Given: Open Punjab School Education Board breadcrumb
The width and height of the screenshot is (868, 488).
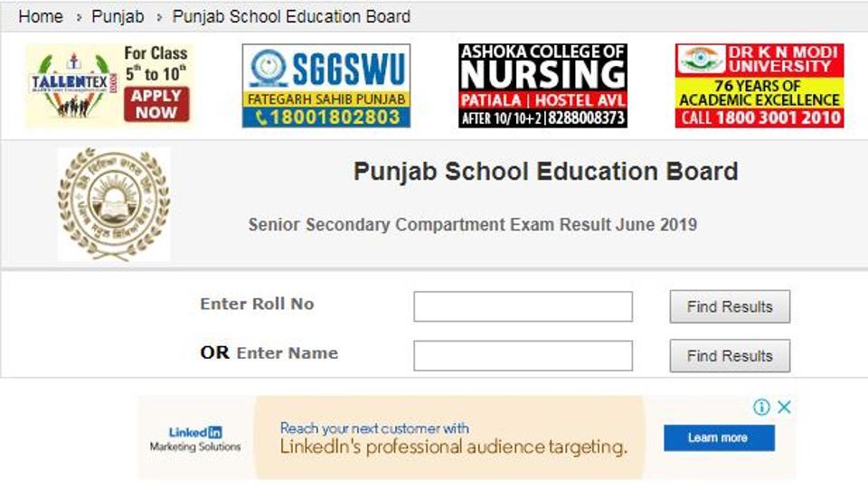Looking at the screenshot, I should (291, 16).
